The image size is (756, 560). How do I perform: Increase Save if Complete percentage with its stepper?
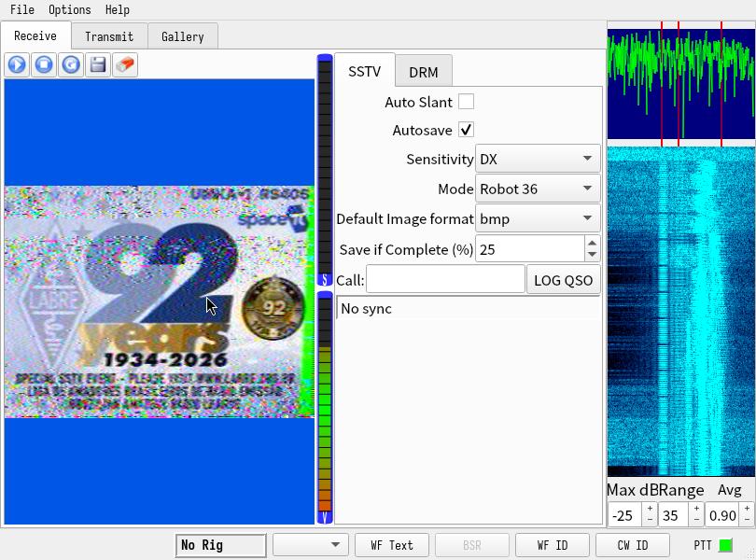pyautogui.click(x=592, y=244)
